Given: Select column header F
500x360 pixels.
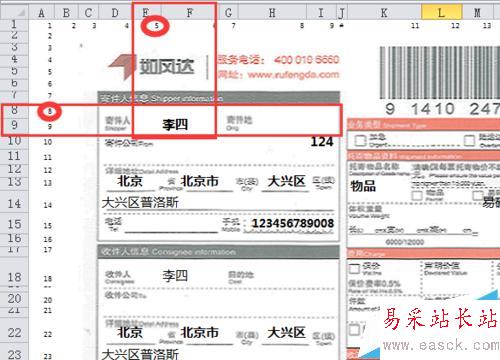Looking at the screenshot, I should (x=189, y=13).
